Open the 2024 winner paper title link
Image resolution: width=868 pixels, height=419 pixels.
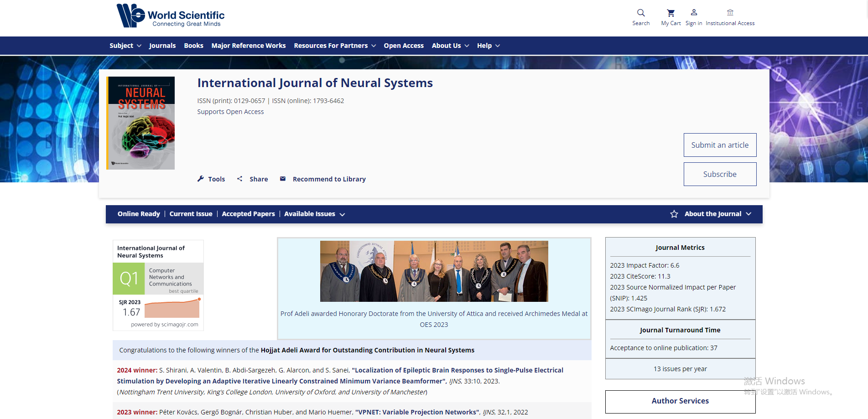pos(340,376)
